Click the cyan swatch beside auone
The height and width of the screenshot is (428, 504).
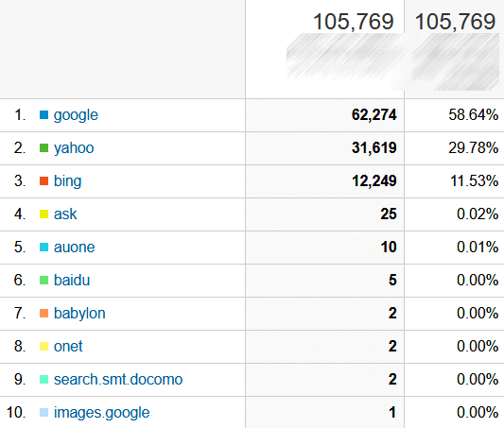coord(43,248)
